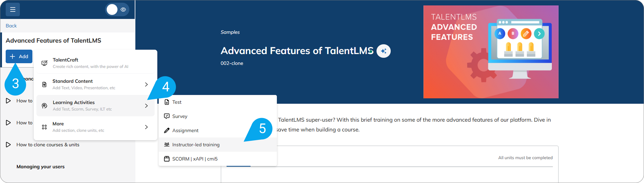
Task: Toggle the preview eye switch
Action: pyautogui.click(x=117, y=10)
